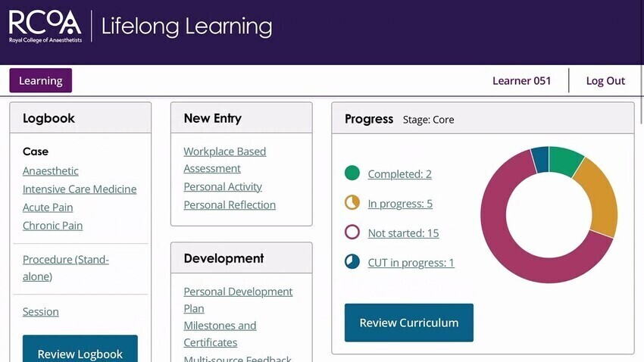Open Intensive Care Medicine case link
Screen dimensions: 644x362
(x=80, y=189)
